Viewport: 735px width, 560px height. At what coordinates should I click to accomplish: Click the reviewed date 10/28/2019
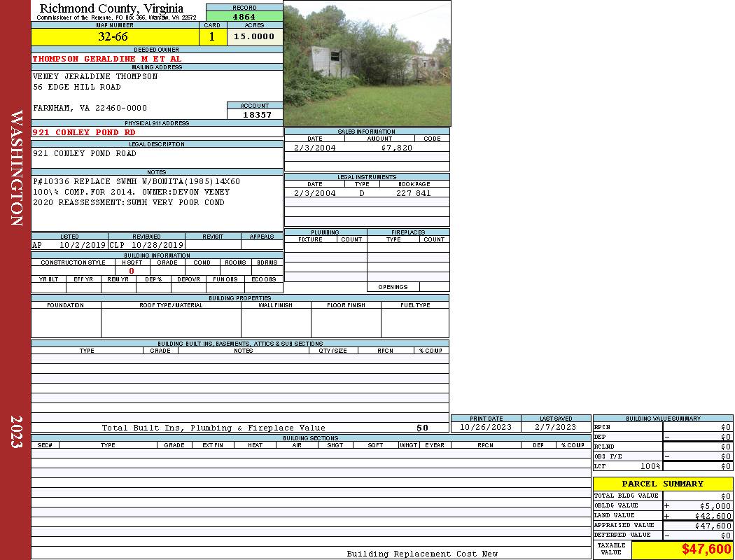(x=157, y=246)
